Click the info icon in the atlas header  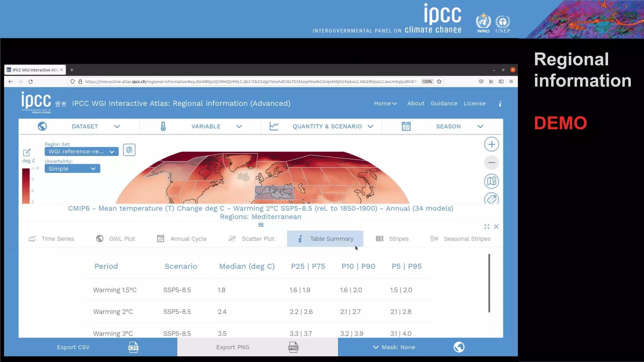click(x=500, y=104)
